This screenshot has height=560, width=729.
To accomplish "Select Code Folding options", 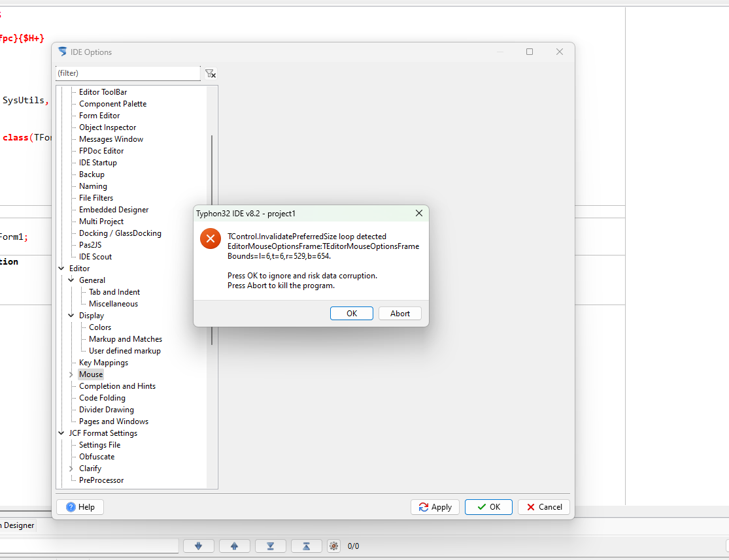I will 102,398.
